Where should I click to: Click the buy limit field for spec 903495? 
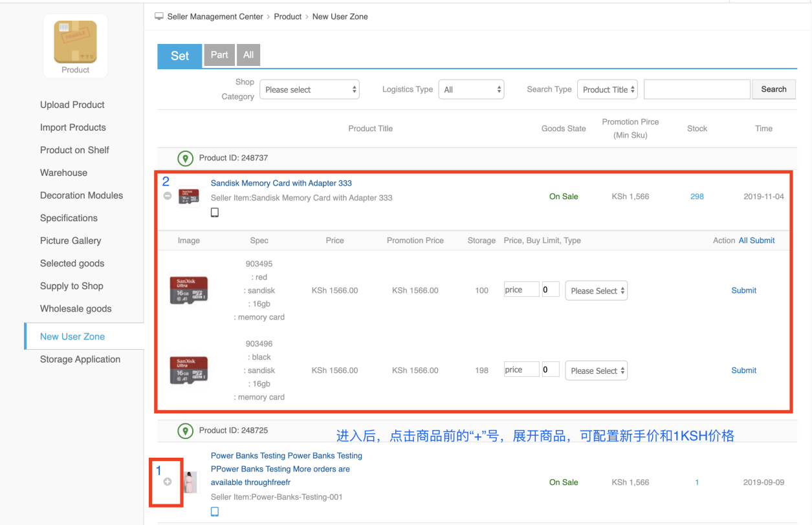[x=551, y=290]
